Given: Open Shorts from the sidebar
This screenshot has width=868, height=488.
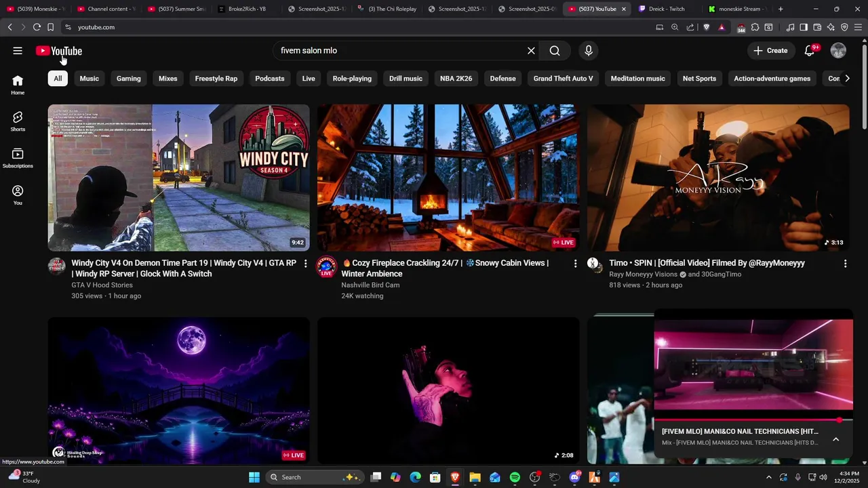Looking at the screenshot, I should click(18, 121).
